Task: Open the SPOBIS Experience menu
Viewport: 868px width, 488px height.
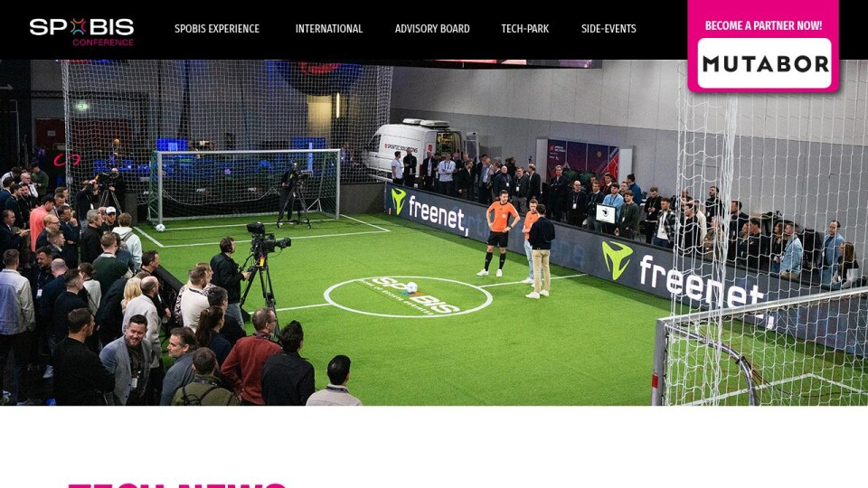Action: [217, 29]
